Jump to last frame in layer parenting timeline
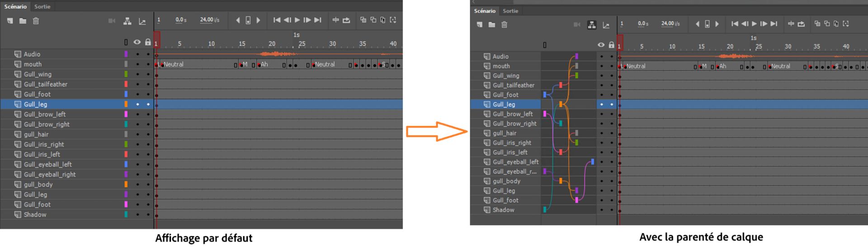This screenshot has width=868, height=247. coord(774,24)
